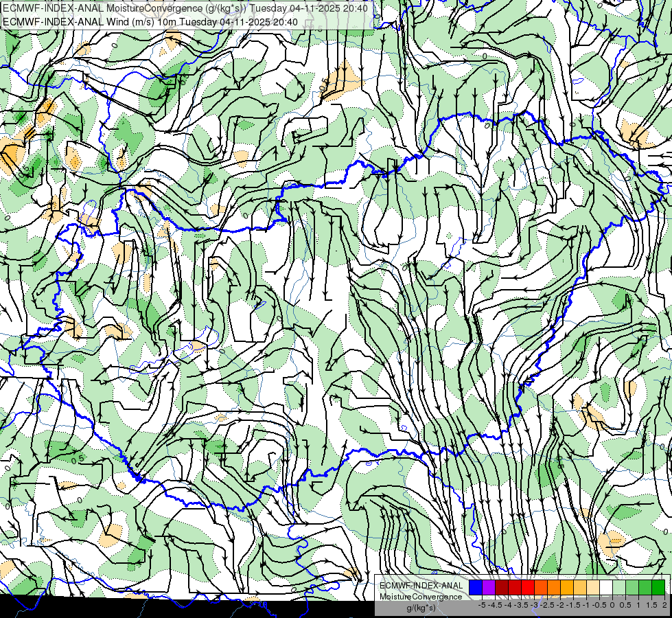Pick the light green swatch between 0.5 and 1

[x=632, y=587]
